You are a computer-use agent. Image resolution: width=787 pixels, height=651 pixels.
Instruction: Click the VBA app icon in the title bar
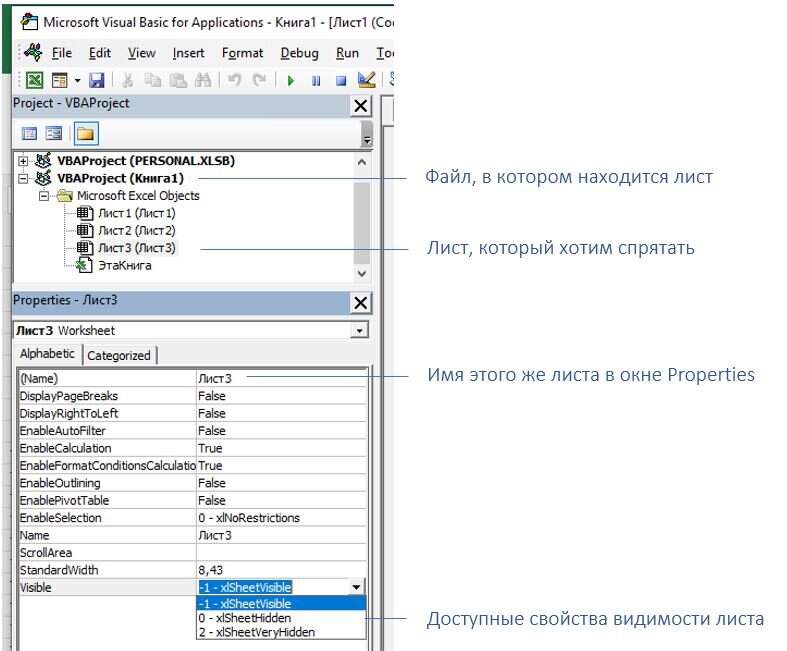pos(29,22)
